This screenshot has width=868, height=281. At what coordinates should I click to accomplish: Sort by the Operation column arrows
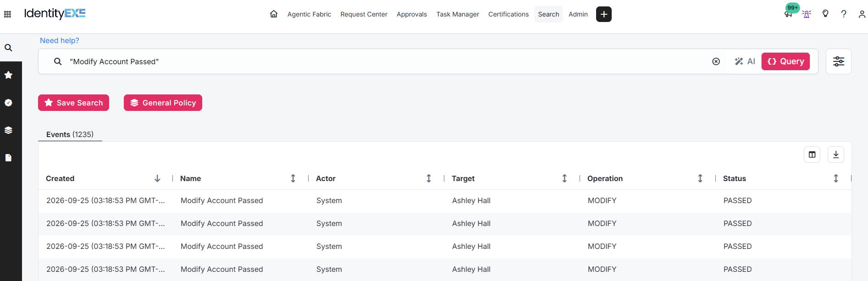click(x=700, y=178)
